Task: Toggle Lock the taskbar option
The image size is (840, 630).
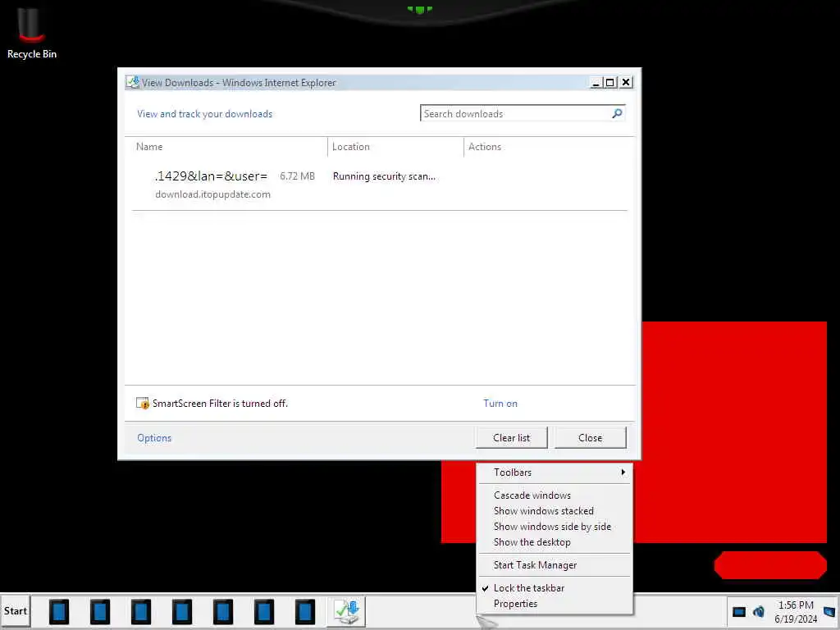Action: [555, 587]
